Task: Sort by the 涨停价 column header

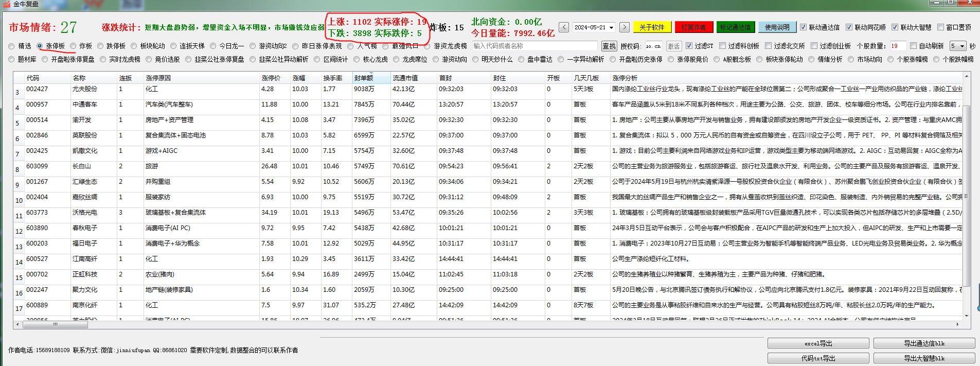Action: click(274, 78)
